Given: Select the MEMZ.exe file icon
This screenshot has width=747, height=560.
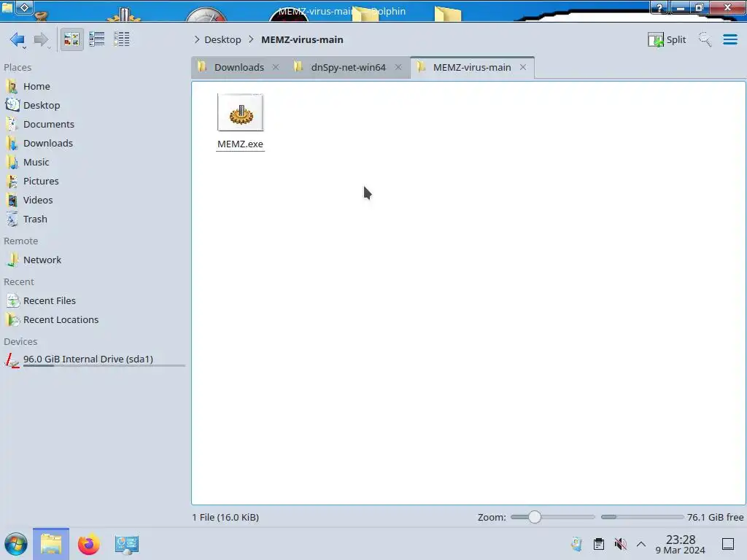Looking at the screenshot, I should [240, 112].
